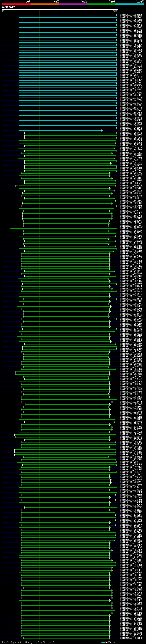Click hit label UniRef100_A4TR46

coord(131,532)
